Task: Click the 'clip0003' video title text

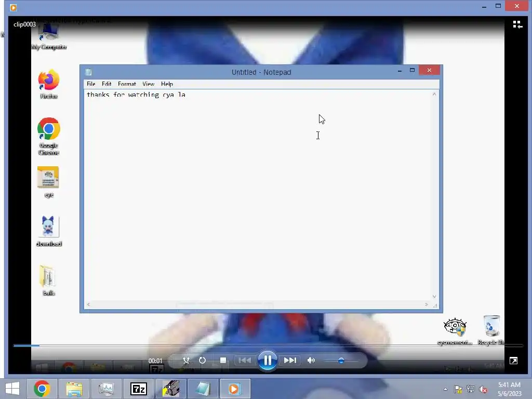Action: click(x=24, y=24)
